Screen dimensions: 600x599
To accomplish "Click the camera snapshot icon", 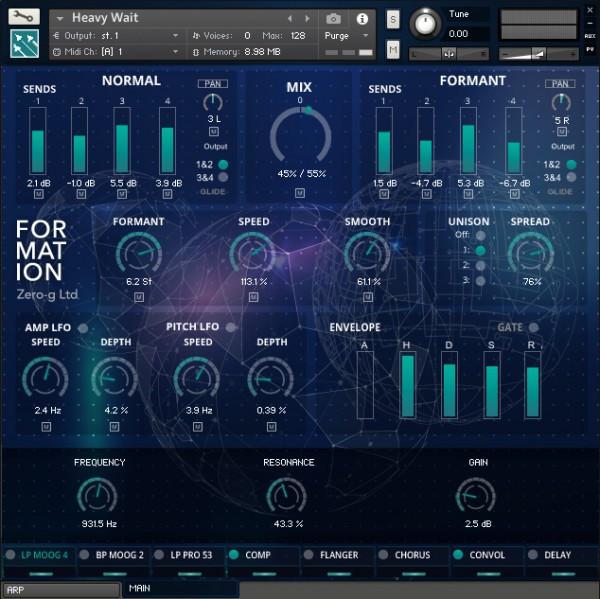I will pos(334,18).
